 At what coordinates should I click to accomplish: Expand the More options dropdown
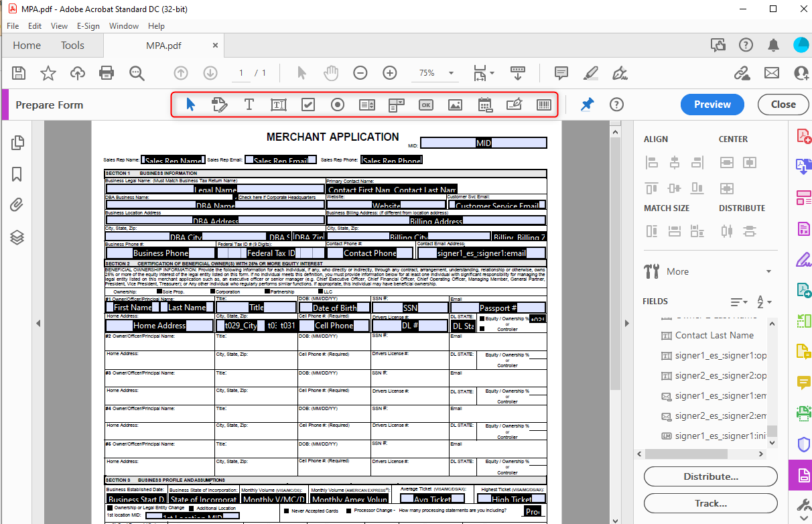click(768, 271)
